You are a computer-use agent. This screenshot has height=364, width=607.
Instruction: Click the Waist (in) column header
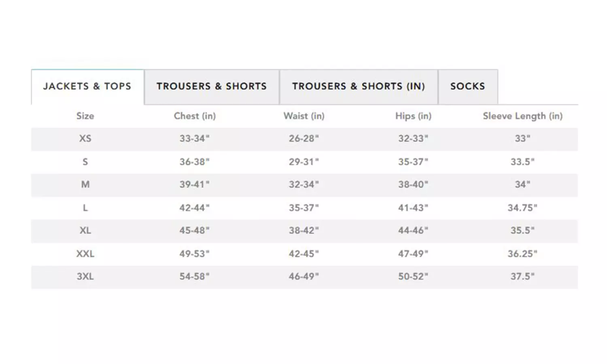point(304,116)
